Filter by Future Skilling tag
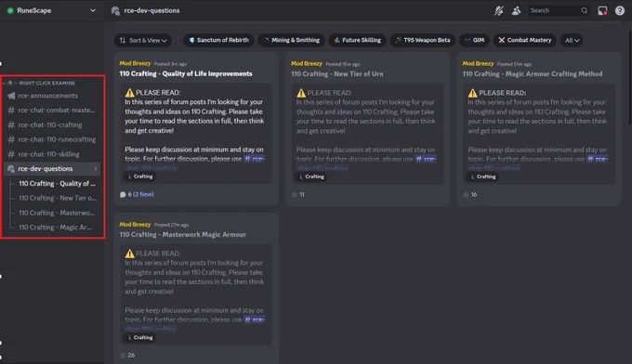 (358, 40)
